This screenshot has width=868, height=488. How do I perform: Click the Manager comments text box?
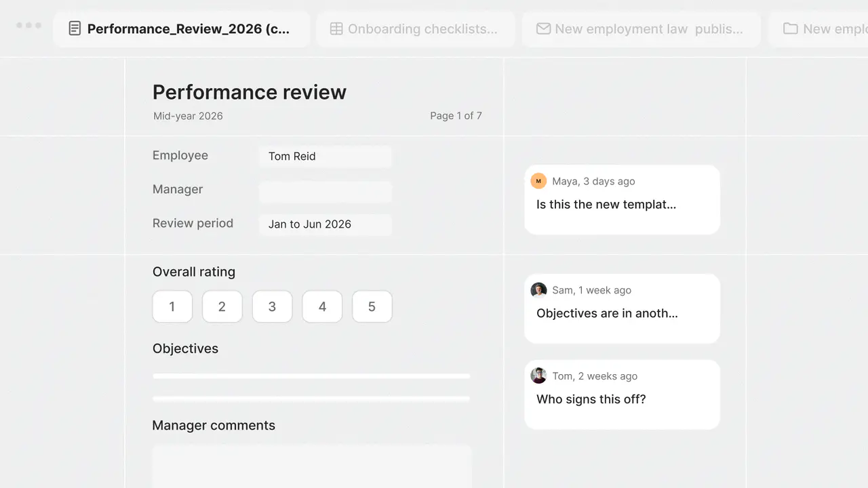(x=312, y=466)
